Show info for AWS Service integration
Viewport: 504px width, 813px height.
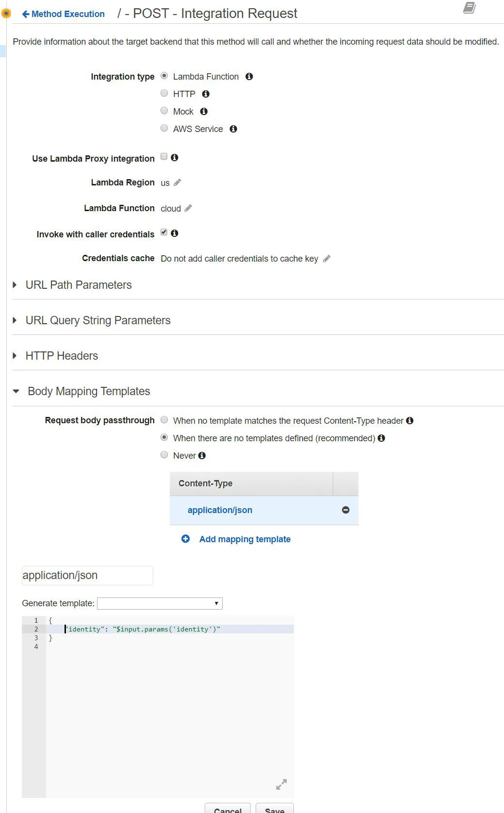pyautogui.click(x=233, y=129)
